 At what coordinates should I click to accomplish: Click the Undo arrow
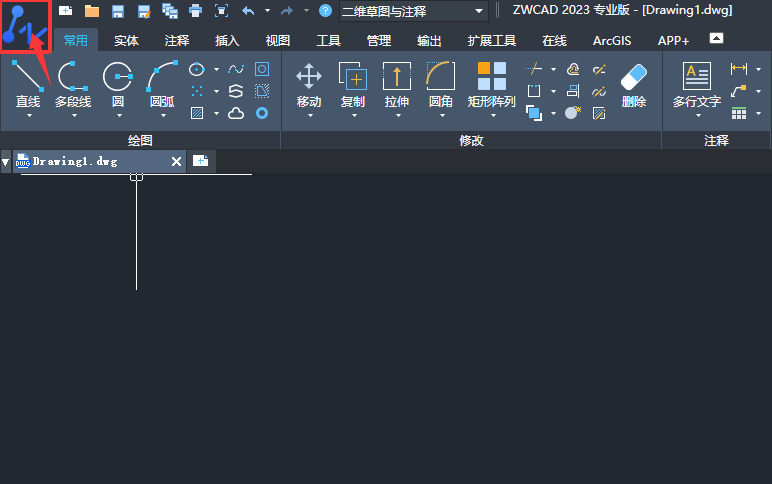tap(248, 10)
